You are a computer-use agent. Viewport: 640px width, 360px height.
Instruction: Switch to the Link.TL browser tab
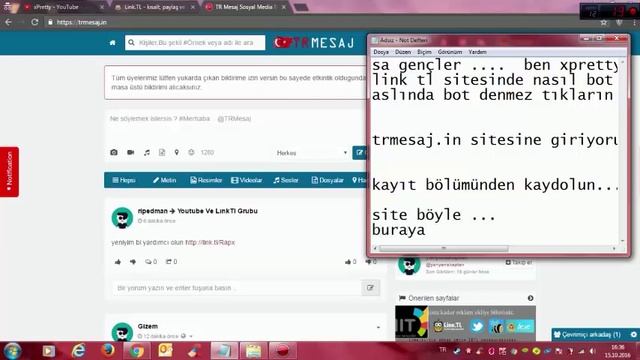click(x=154, y=7)
